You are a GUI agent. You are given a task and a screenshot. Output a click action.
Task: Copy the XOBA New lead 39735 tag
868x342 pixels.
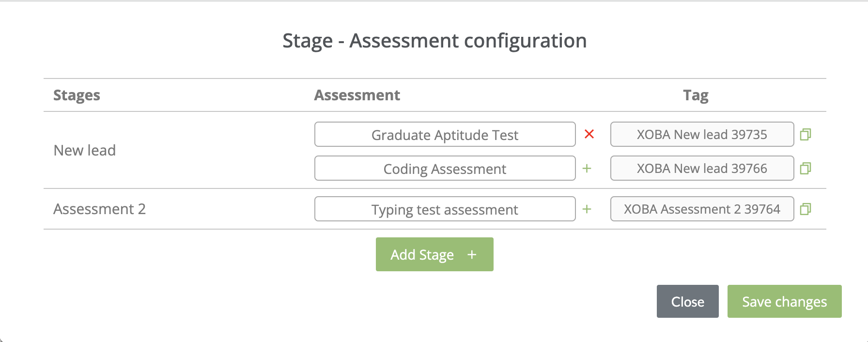806,134
